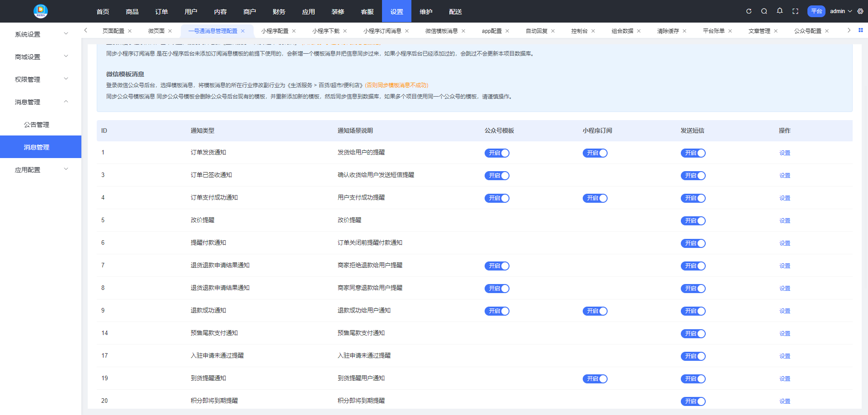The image size is (868, 415).
Task: Open 财务 top navigation menu
Action: (279, 11)
